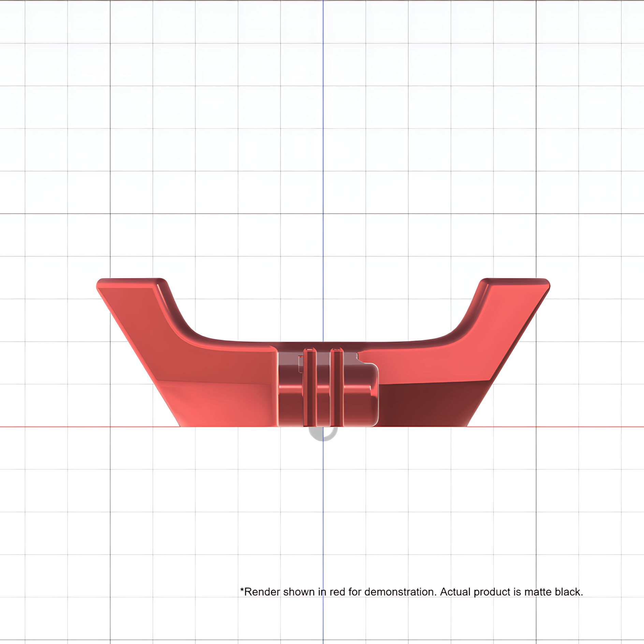Select the rounded right end of the center clip
The image size is (644, 644).
point(372,395)
